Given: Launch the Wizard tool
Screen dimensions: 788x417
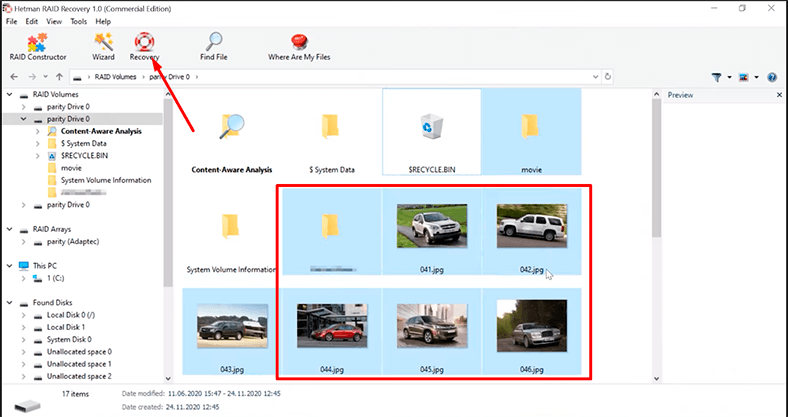Looking at the screenshot, I should (x=104, y=47).
